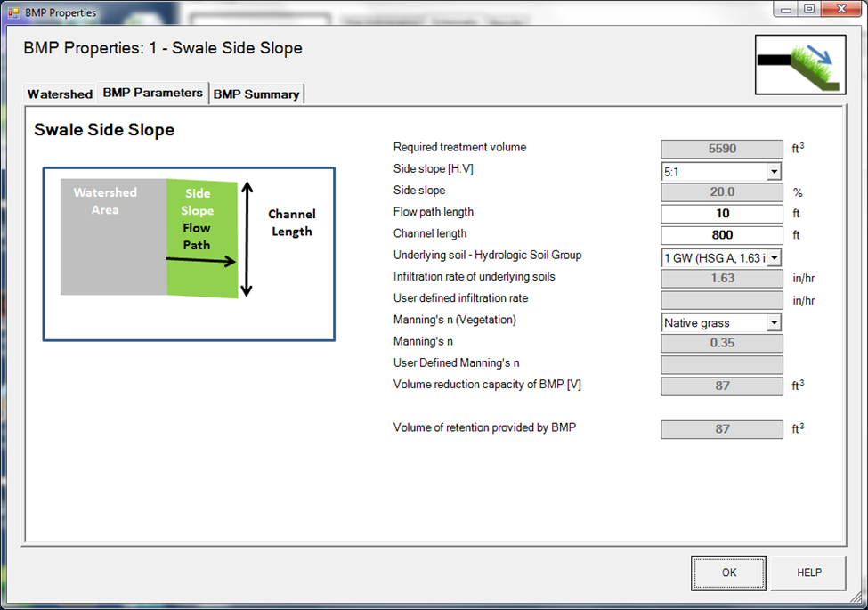Open HELP for this dialog
Viewport: 868px width, 610px height.
point(808,573)
